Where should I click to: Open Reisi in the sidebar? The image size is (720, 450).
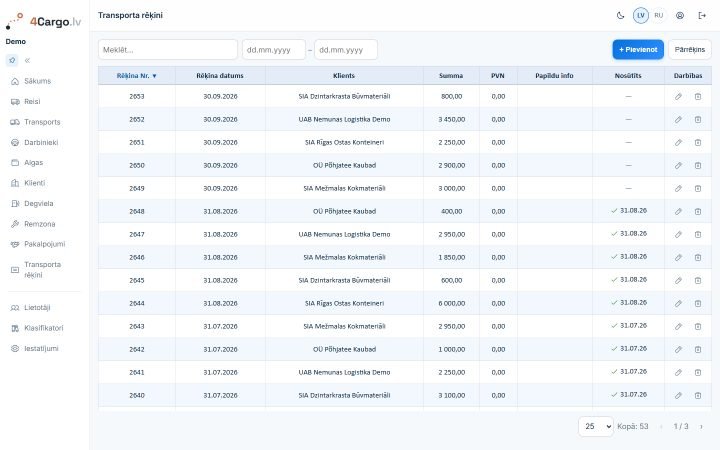pos(44,101)
